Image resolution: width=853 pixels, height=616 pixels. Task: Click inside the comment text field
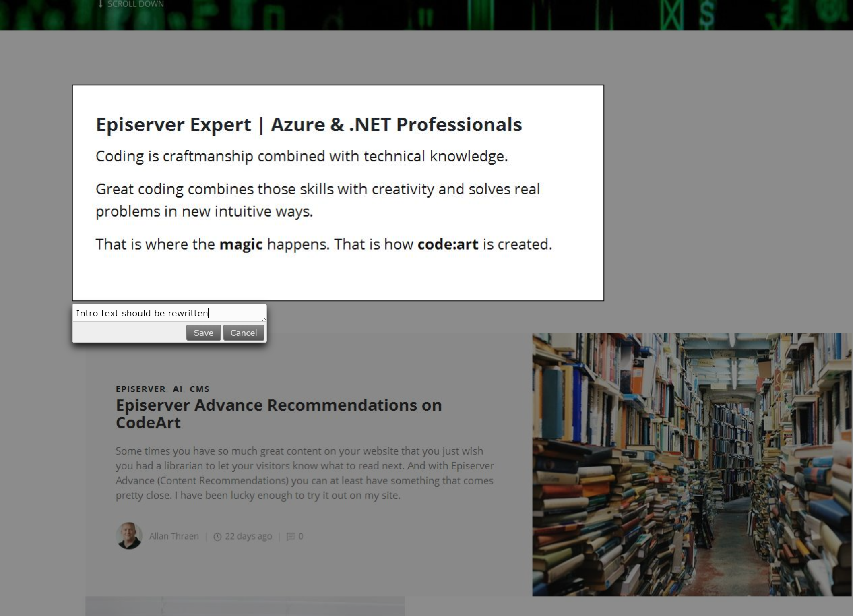point(169,313)
